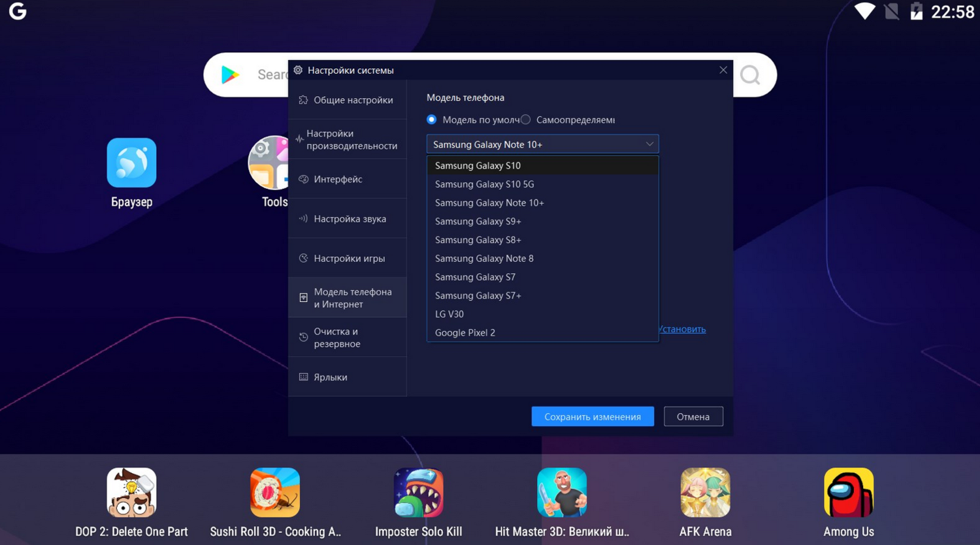The height and width of the screenshot is (545, 980).
Task: Click the gear icon in settings title
Action: pos(298,70)
